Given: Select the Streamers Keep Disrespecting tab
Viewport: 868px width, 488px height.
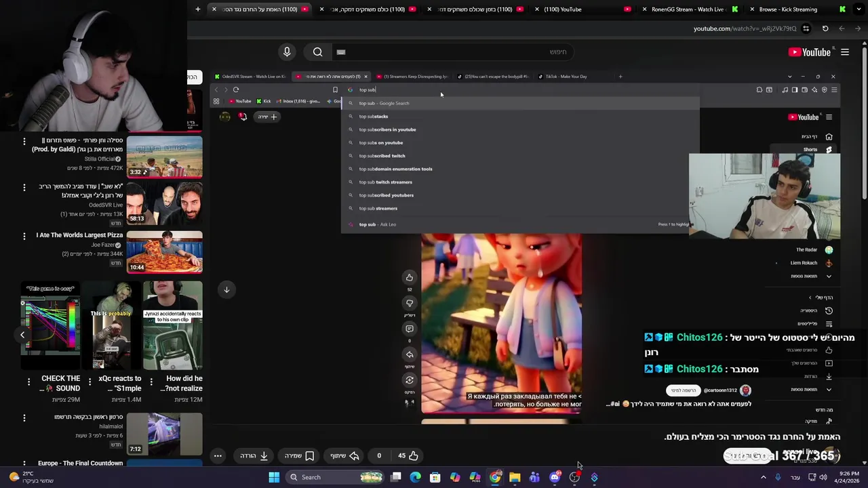Looking at the screenshot, I should click(414, 77).
